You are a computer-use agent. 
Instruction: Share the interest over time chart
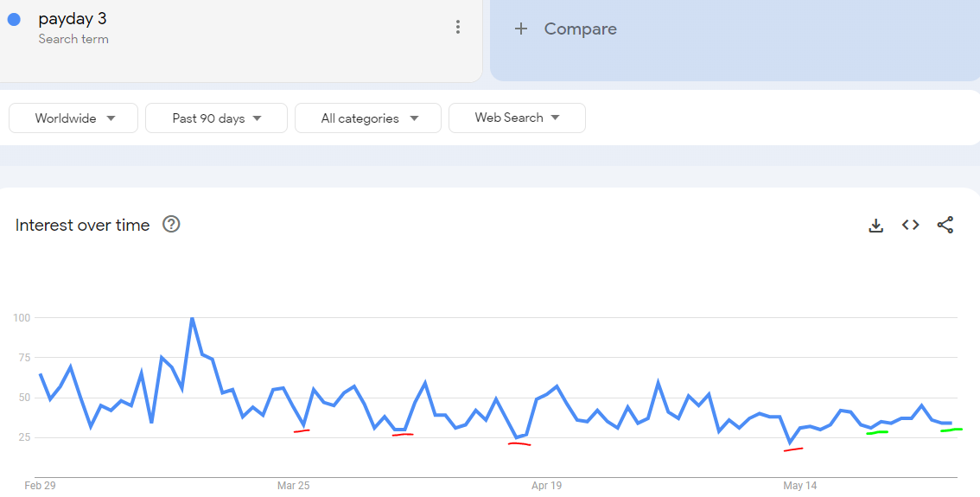[945, 225]
